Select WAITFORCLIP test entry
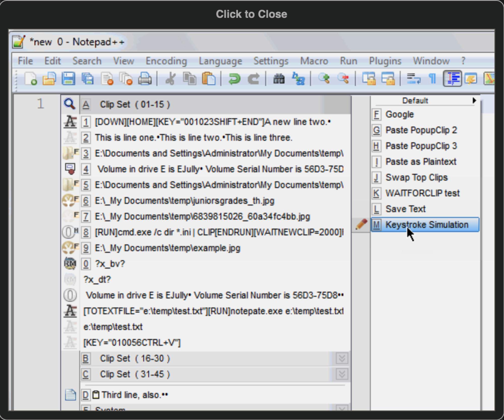504x420 pixels. point(425,193)
